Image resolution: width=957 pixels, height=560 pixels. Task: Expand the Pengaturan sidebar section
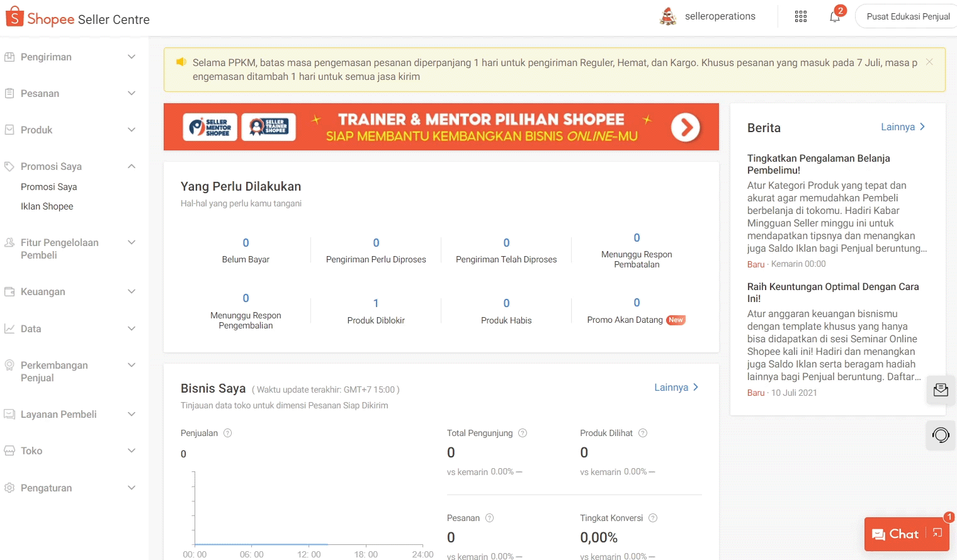69,488
